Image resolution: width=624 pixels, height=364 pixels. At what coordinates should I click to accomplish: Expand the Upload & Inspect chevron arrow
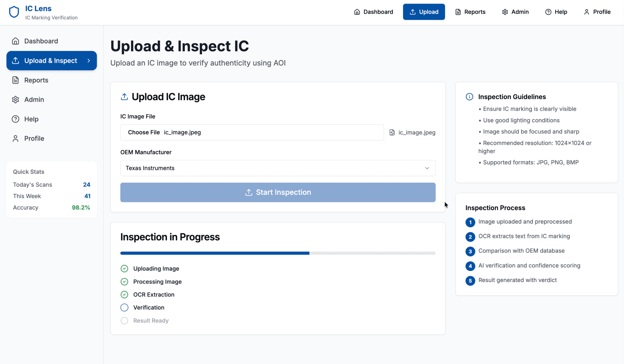coord(89,60)
